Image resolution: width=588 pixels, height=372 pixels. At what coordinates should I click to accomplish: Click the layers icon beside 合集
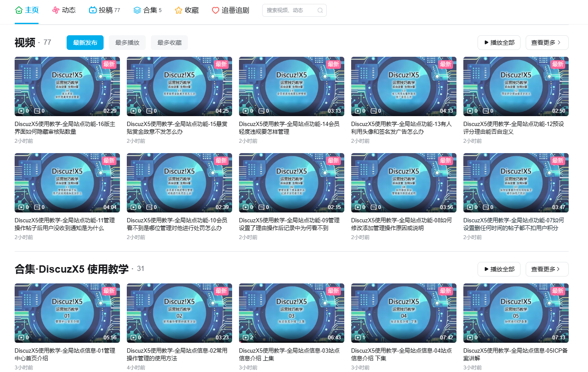137,10
